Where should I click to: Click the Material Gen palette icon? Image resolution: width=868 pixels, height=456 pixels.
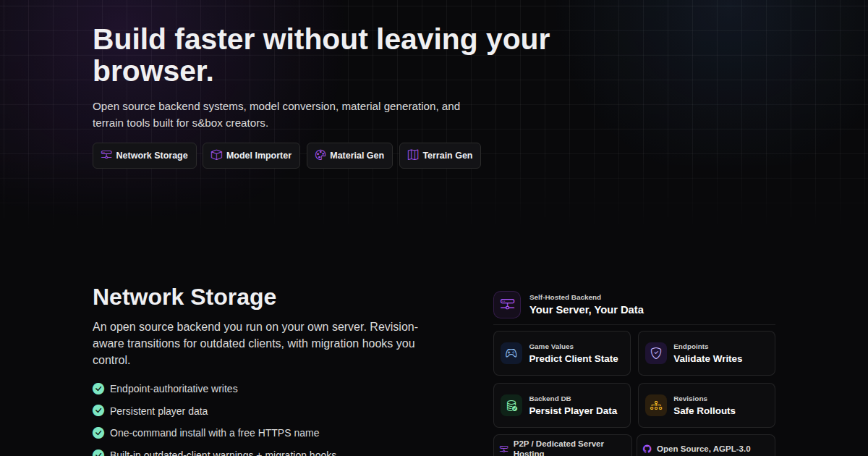pos(320,155)
